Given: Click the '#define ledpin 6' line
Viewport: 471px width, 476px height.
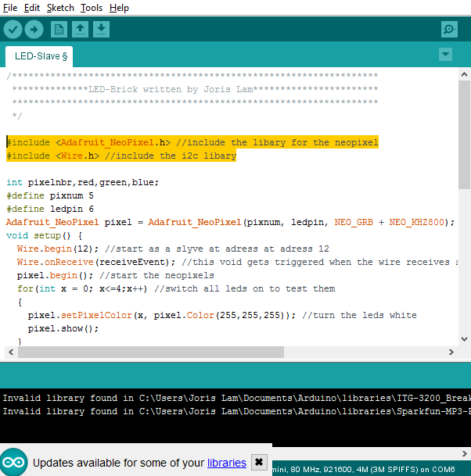Looking at the screenshot, I should tap(50, 209).
